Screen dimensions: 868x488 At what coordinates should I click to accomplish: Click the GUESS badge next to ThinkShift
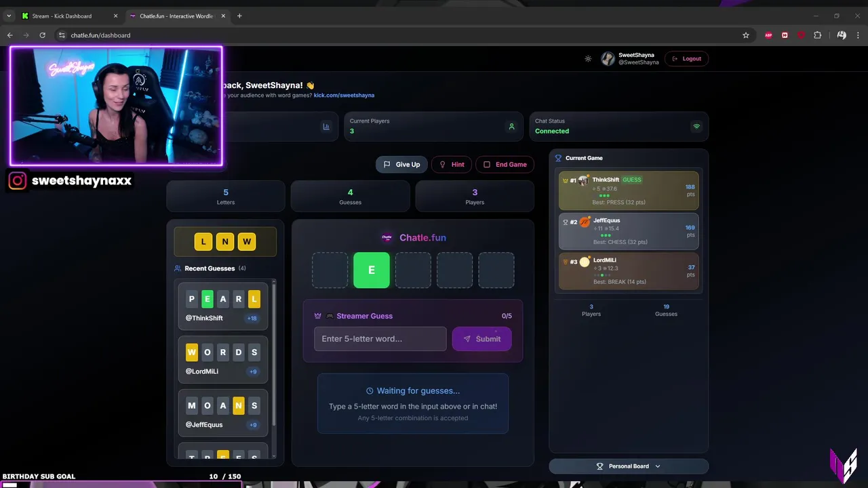point(632,180)
